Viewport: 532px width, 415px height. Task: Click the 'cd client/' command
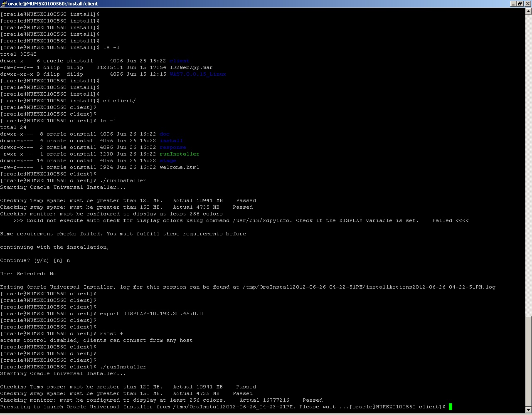[x=120, y=101]
